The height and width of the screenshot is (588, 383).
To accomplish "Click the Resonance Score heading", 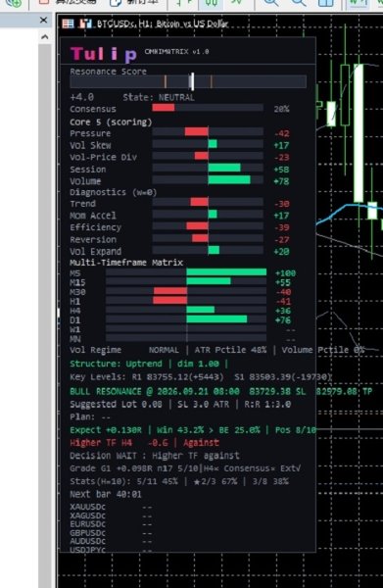I will (109, 72).
